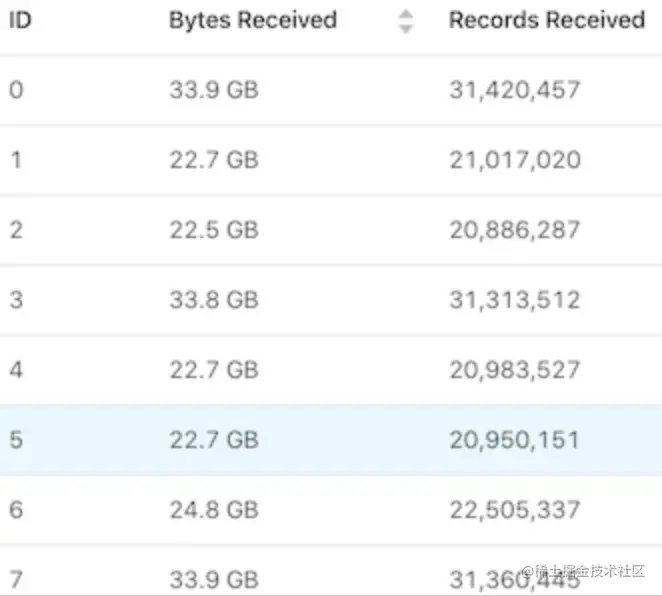Click records value 20,950,151
662x596 pixels.
(x=514, y=440)
